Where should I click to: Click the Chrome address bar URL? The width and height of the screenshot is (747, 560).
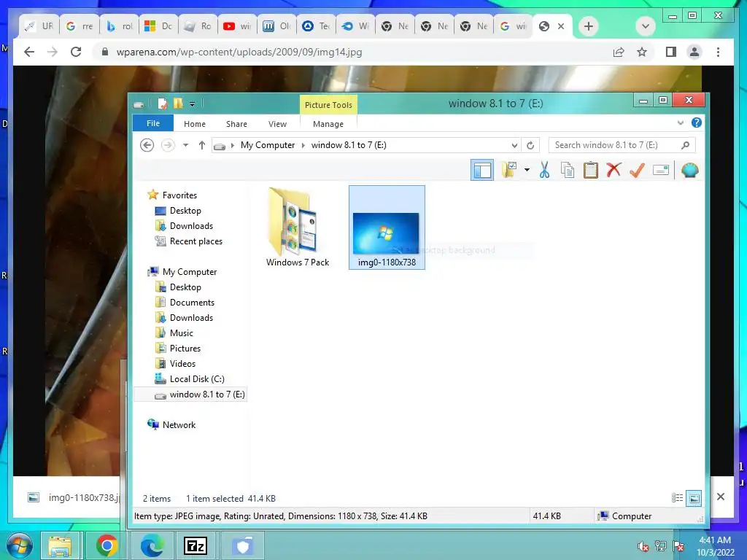[x=239, y=52]
